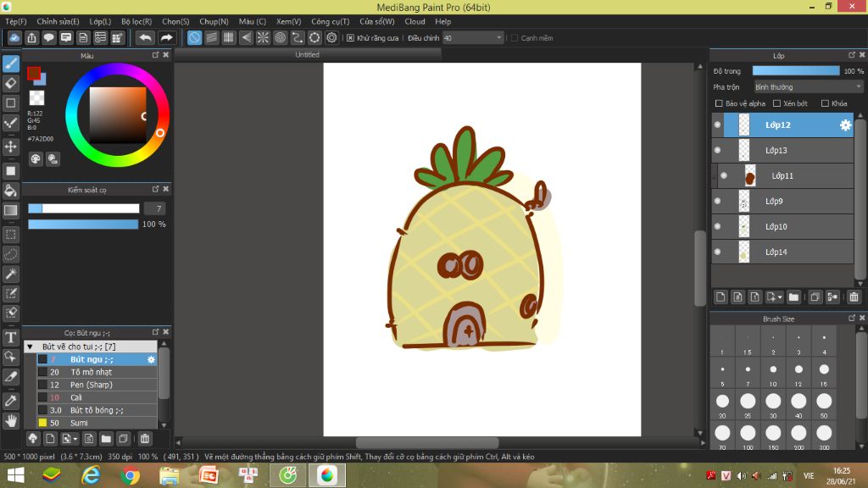This screenshot has width=868, height=488.
Task: Adjust the layer Độ trong opacity slider
Action: [795, 71]
